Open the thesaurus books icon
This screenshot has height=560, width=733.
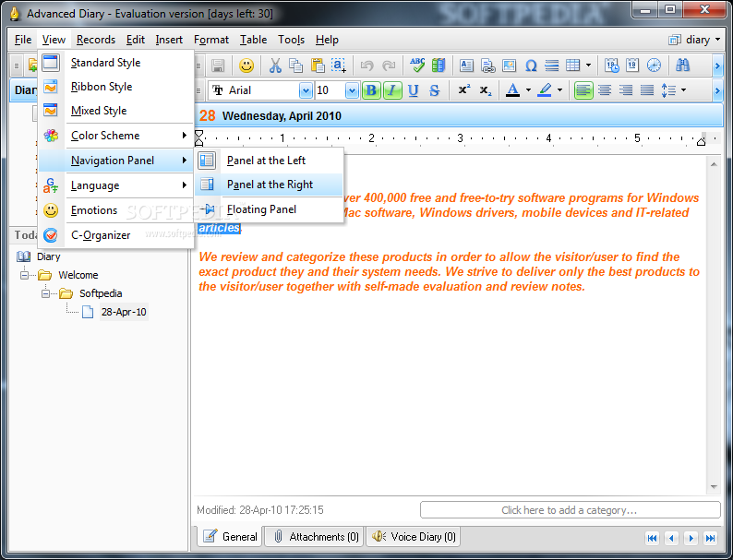pyautogui.click(x=439, y=66)
